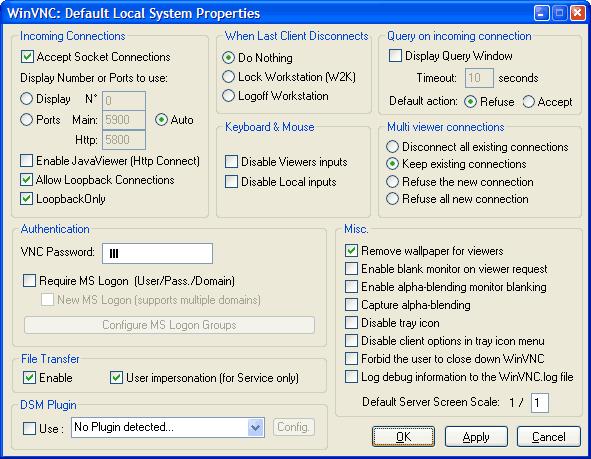Set default action to Accept
The width and height of the screenshot is (591, 459).
[528, 101]
